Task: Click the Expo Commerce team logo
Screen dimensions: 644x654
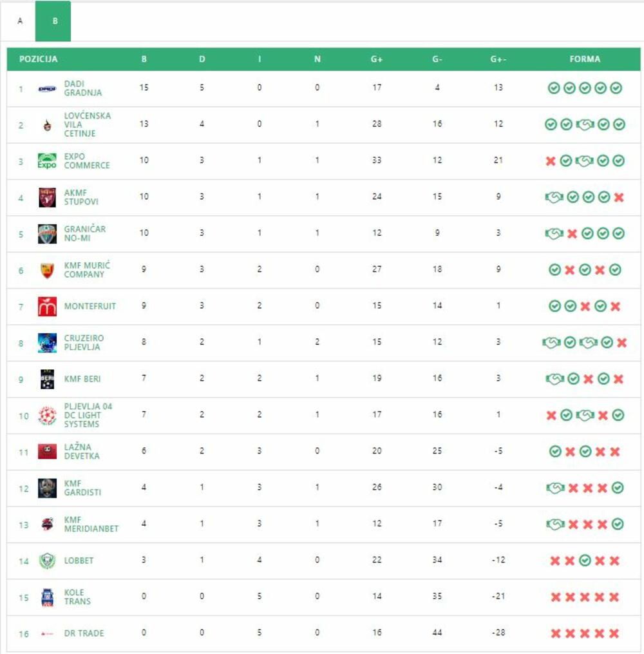Action: pos(47,161)
